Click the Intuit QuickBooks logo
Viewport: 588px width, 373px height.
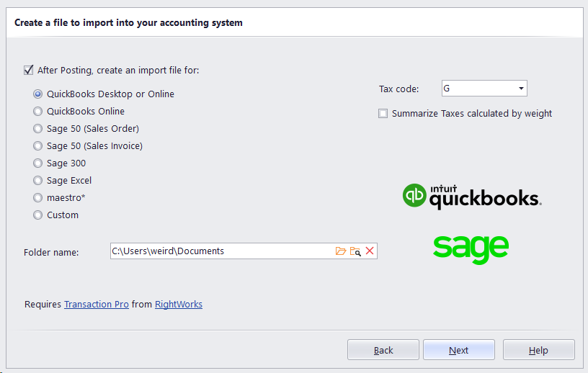coord(472,197)
